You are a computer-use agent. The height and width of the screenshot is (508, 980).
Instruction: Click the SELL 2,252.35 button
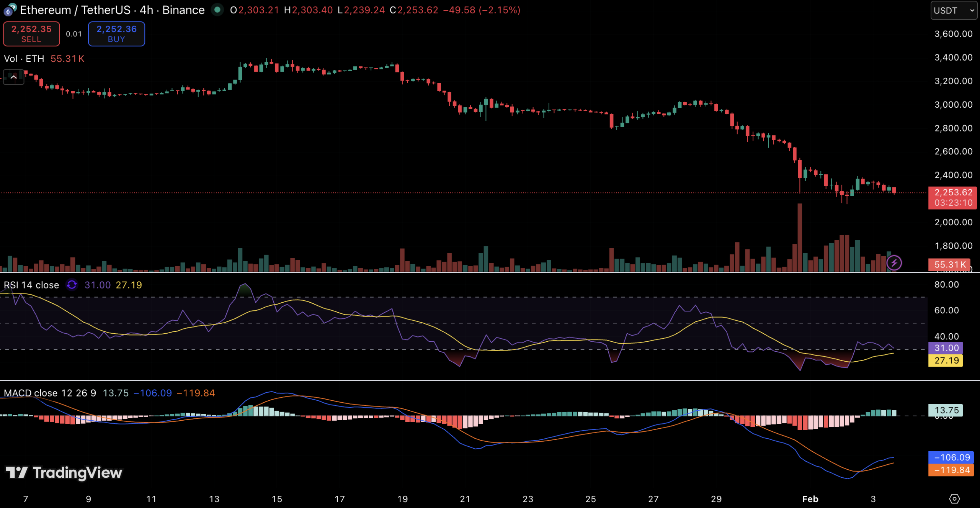coord(31,34)
